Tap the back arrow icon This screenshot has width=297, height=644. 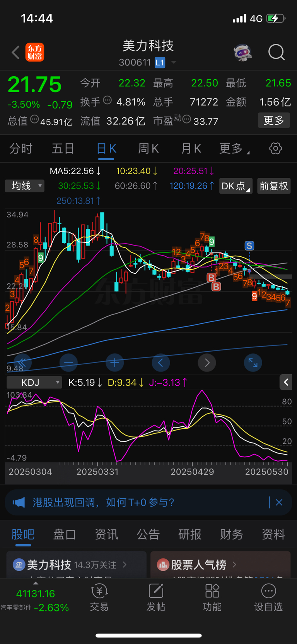point(15,52)
